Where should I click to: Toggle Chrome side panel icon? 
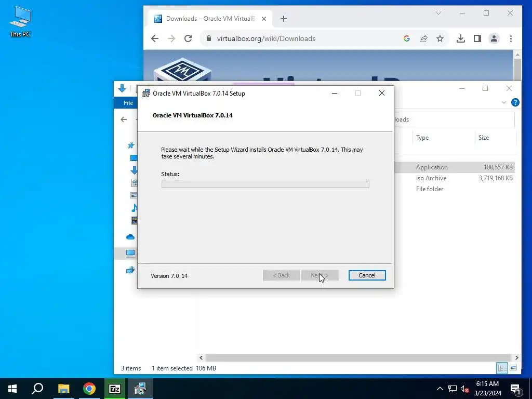[x=477, y=38]
